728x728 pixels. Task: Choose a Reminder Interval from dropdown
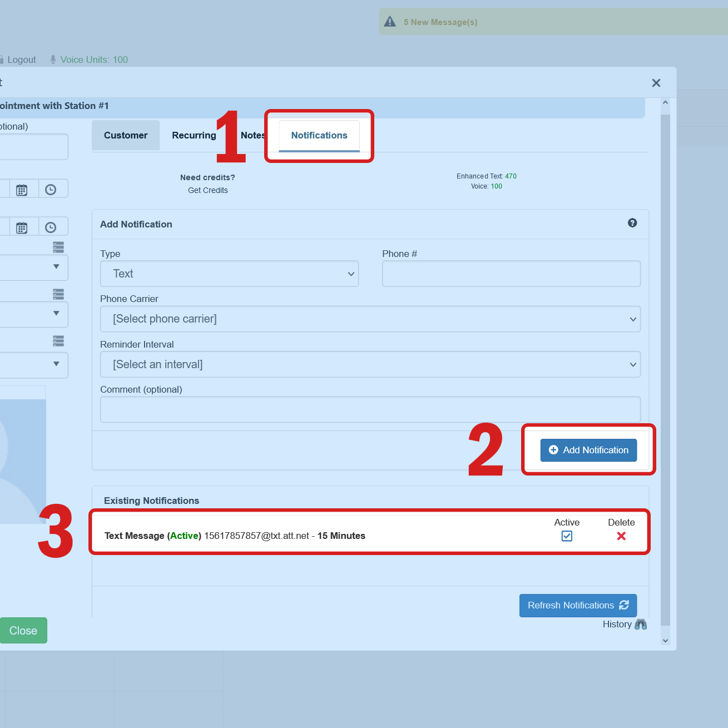[370, 364]
